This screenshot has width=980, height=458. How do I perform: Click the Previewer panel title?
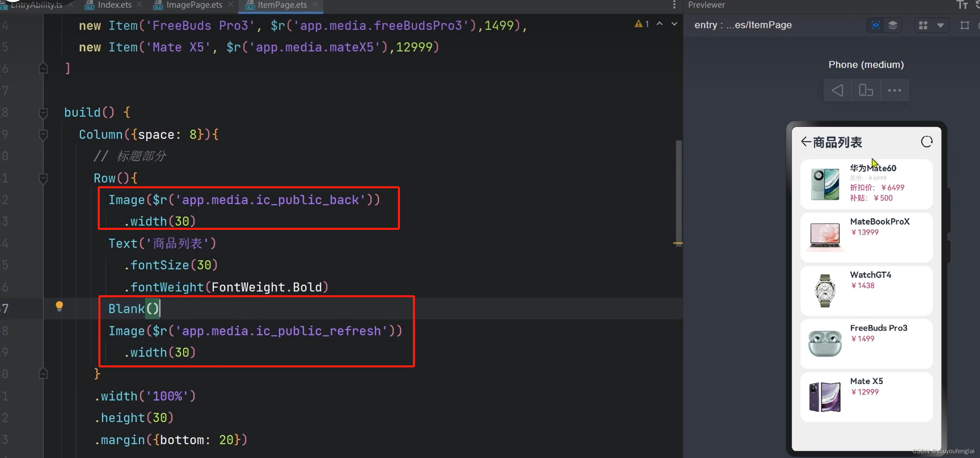tap(706, 5)
